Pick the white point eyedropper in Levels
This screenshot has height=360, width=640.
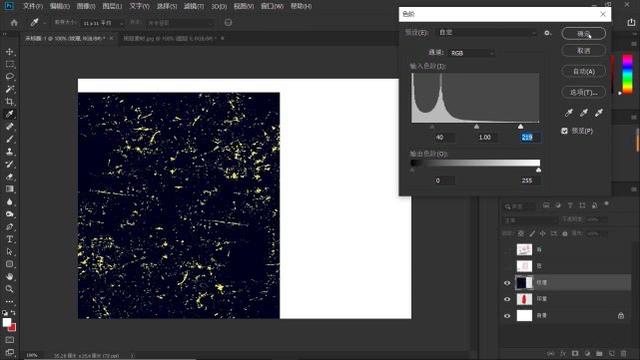pos(599,113)
